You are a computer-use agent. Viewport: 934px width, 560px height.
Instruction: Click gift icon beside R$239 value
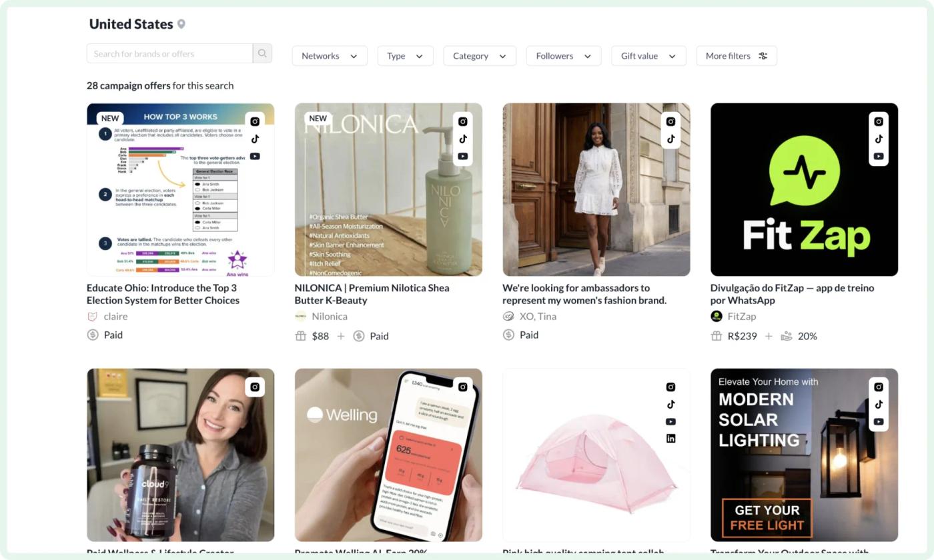click(x=717, y=336)
